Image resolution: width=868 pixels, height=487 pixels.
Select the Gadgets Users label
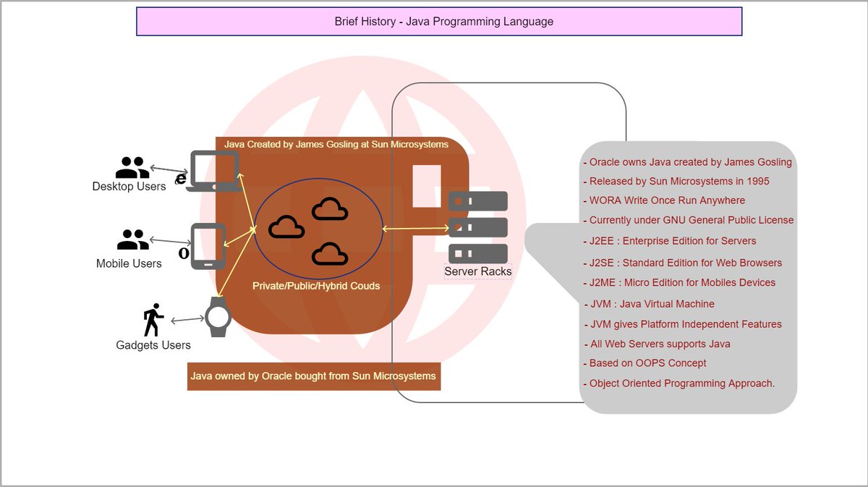pos(153,345)
